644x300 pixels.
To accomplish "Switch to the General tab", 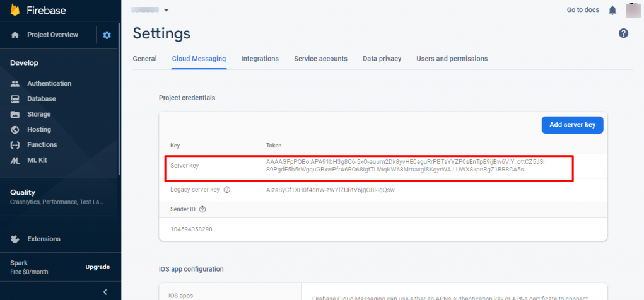I will [x=144, y=59].
